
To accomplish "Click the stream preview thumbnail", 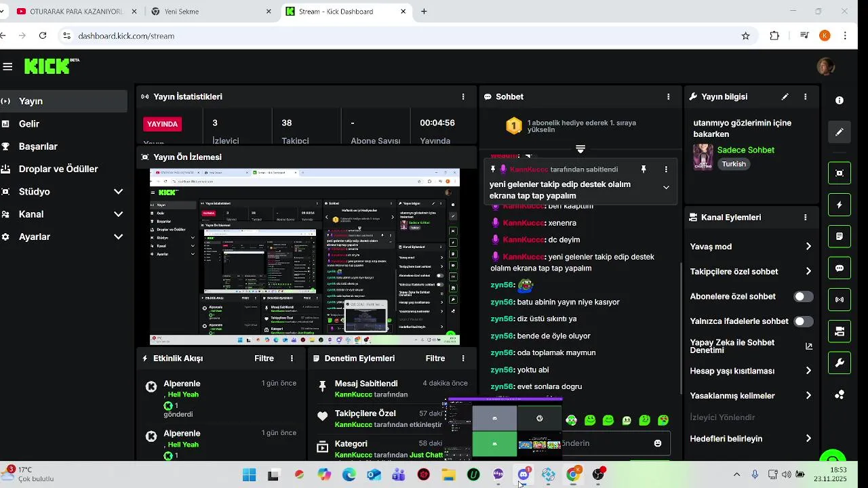I will (304, 257).
